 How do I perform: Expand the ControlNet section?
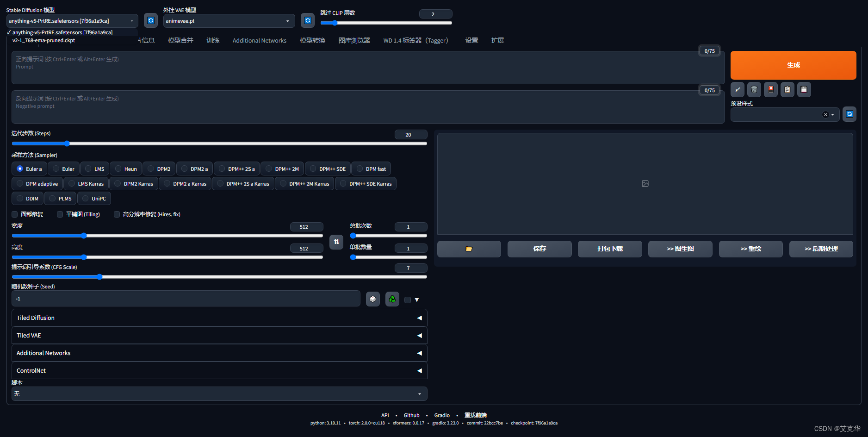pos(219,371)
